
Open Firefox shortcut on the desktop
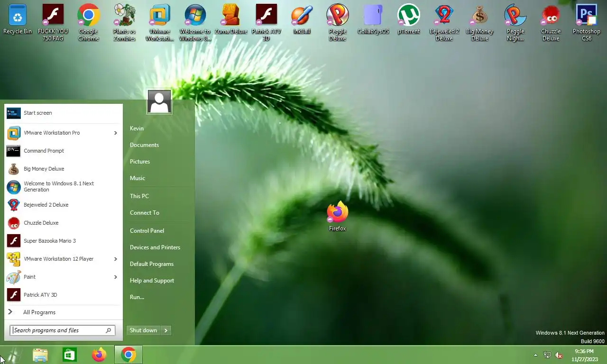[x=338, y=217]
